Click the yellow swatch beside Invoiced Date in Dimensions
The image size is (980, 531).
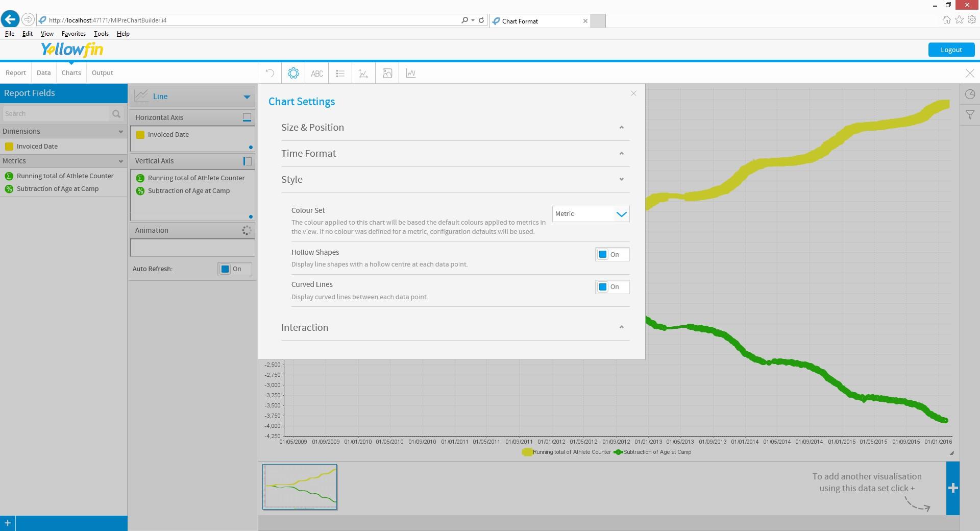9,147
